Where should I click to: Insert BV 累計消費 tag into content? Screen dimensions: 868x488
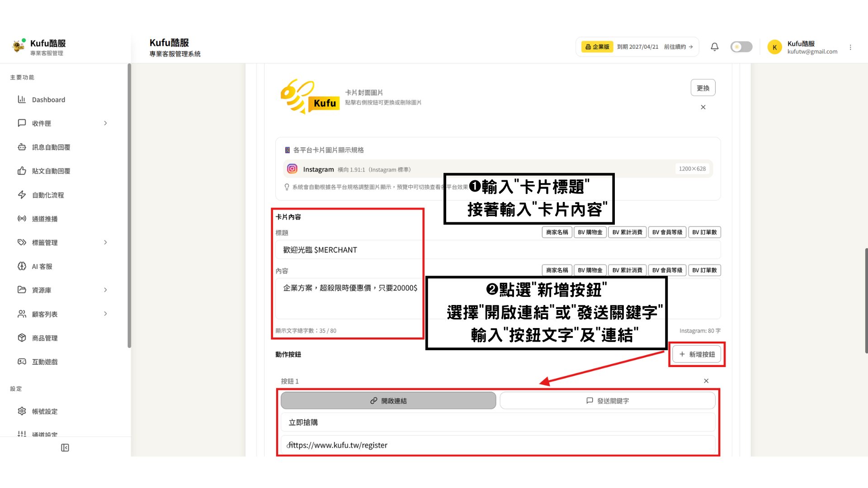click(x=627, y=270)
